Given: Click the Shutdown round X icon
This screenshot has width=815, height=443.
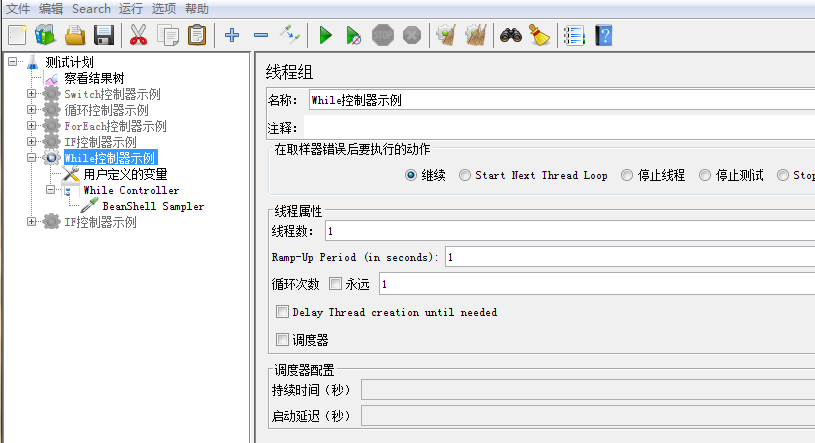Looking at the screenshot, I should (412, 35).
